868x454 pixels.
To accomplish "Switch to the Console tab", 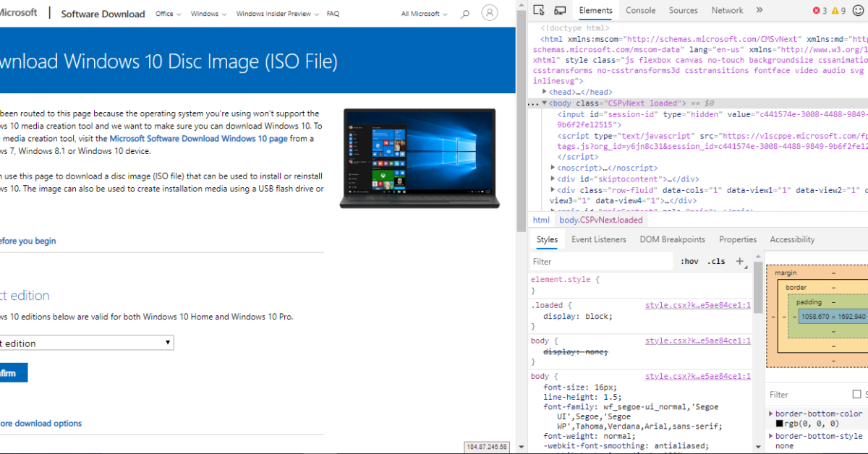I will tap(640, 10).
